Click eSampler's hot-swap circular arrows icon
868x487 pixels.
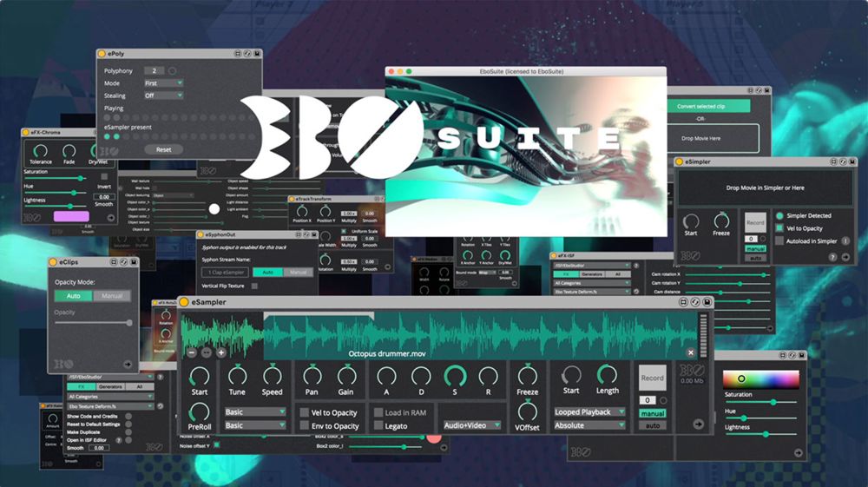click(694, 302)
